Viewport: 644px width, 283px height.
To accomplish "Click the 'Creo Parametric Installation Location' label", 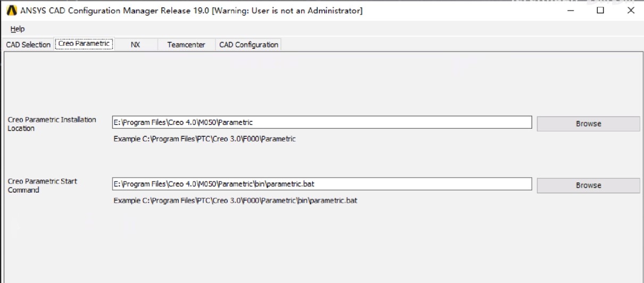I will [x=52, y=124].
